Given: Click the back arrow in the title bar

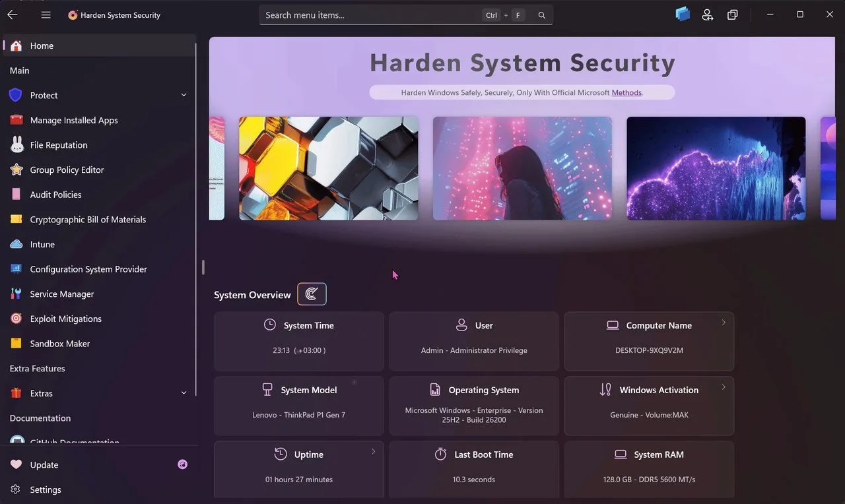Looking at the screenshot, I should click(13, 15).
